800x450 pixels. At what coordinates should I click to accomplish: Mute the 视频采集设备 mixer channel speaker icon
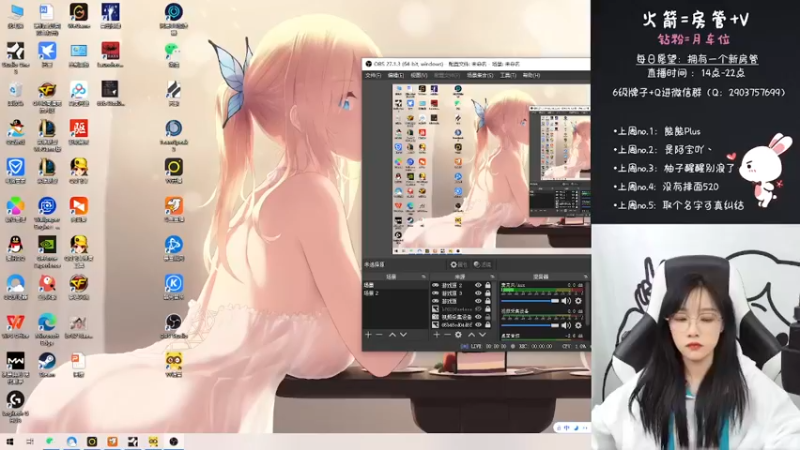click(x=566, y=325)
